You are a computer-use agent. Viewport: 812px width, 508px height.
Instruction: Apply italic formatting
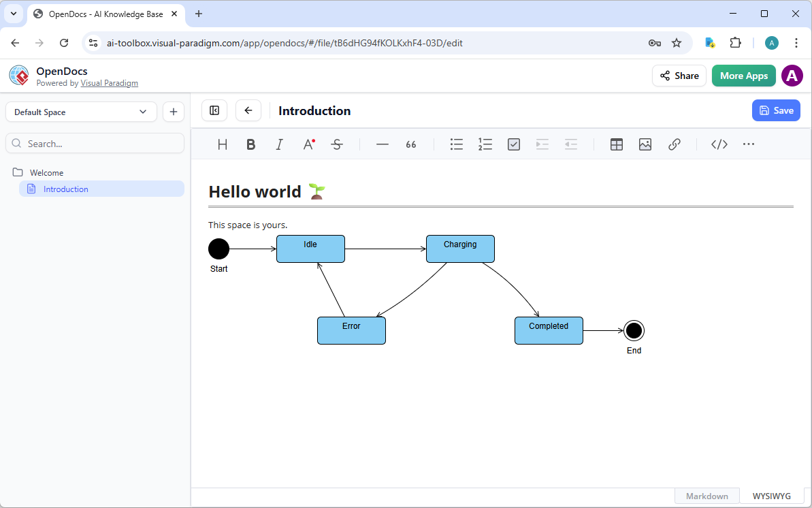279,144
